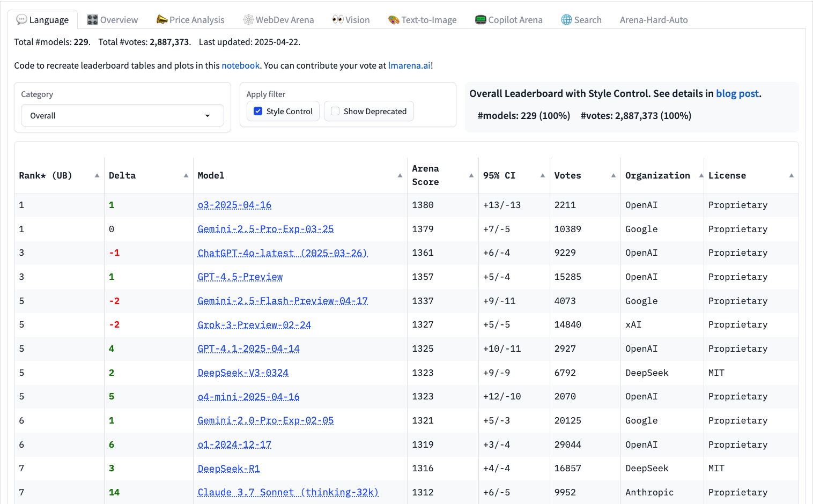Sort by Rank (UB) using its arrow

pos(97,175)
